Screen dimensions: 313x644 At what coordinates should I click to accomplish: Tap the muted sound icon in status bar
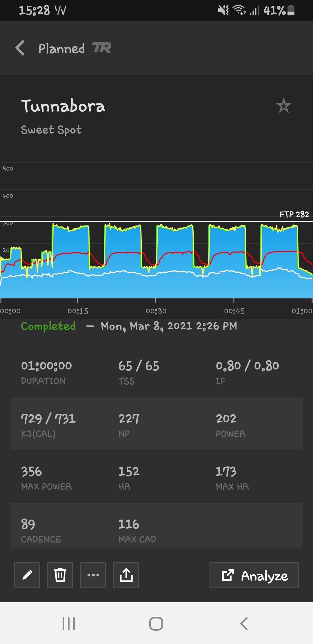tap(223, 10)
